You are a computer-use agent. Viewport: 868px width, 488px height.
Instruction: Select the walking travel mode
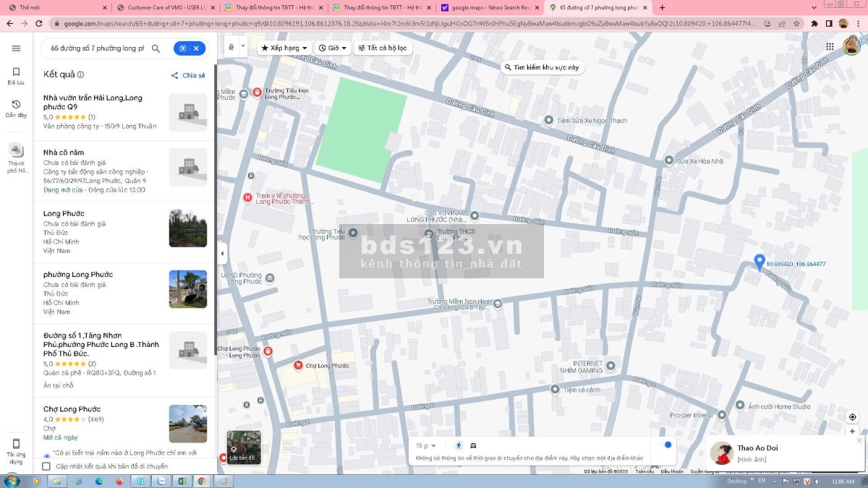459,445
